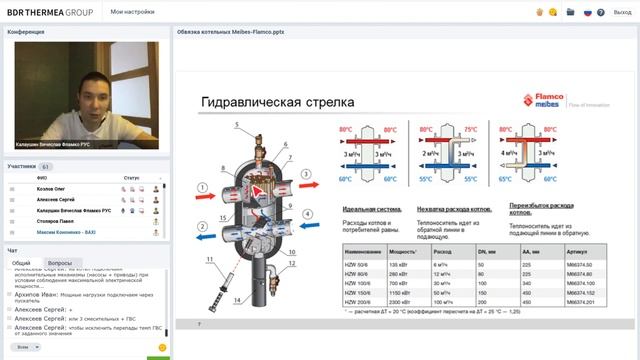Open row menu icon beside Калаушин Вячеслав
This screenshot has height=360, width=640.
coord(12,211)
